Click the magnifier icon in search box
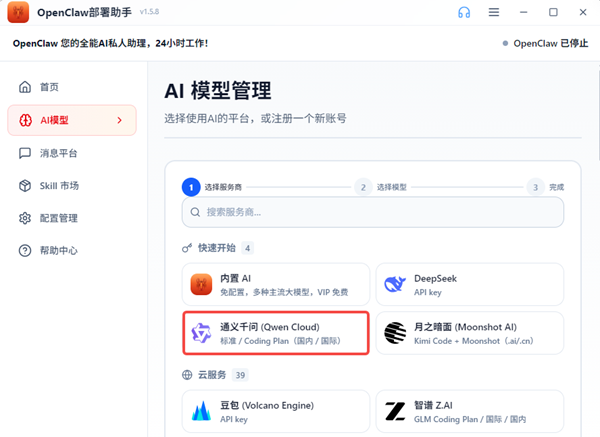 (x=195, y=212)
